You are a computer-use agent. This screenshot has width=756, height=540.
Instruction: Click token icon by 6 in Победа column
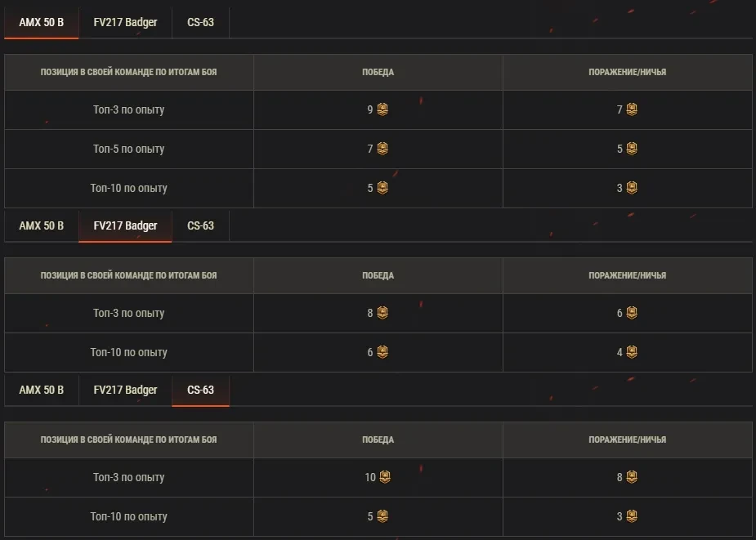[382, 352]
